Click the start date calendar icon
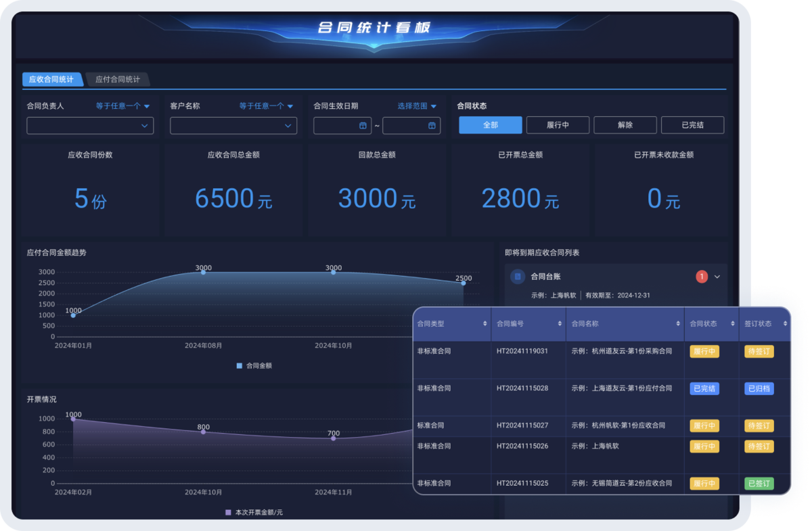This screenshot has height=531, width=812. coord(363,125)
